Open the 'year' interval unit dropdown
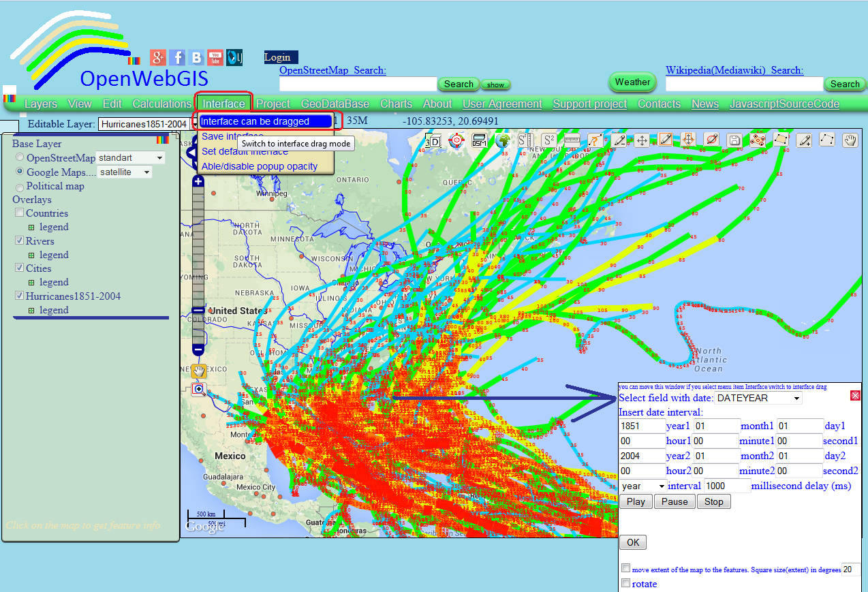Image resolution: width=868 pixels, height=592 pixels. 643,486
